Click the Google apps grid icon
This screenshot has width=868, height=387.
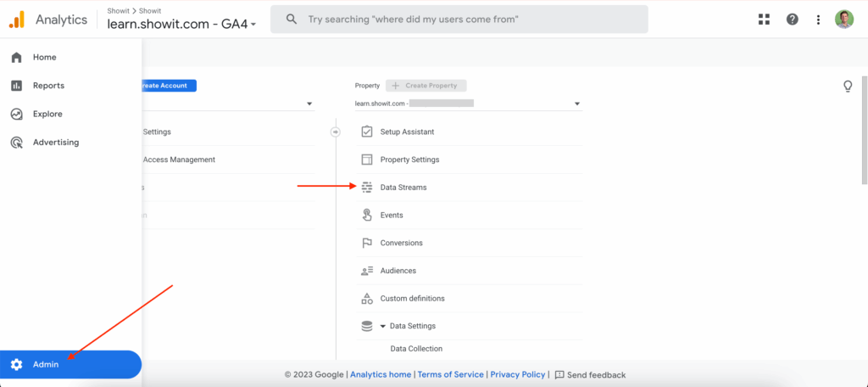pyautogui.click(x=764, y=20)
